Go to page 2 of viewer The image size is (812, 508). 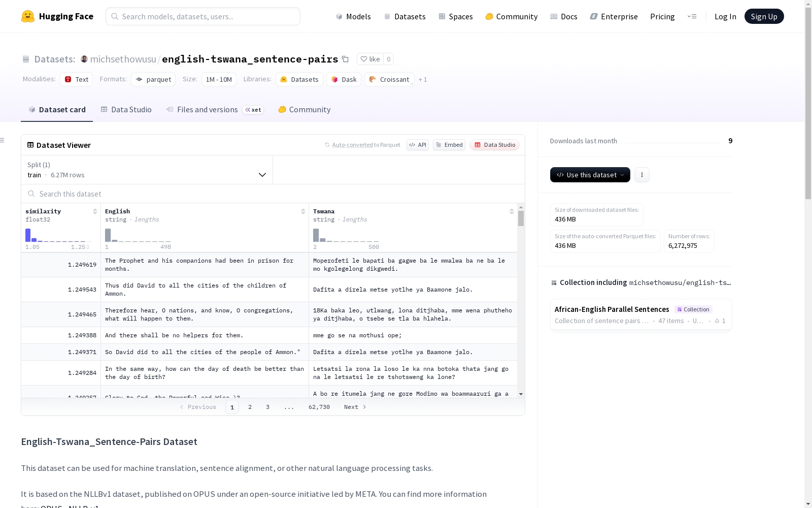pos(250,407)
